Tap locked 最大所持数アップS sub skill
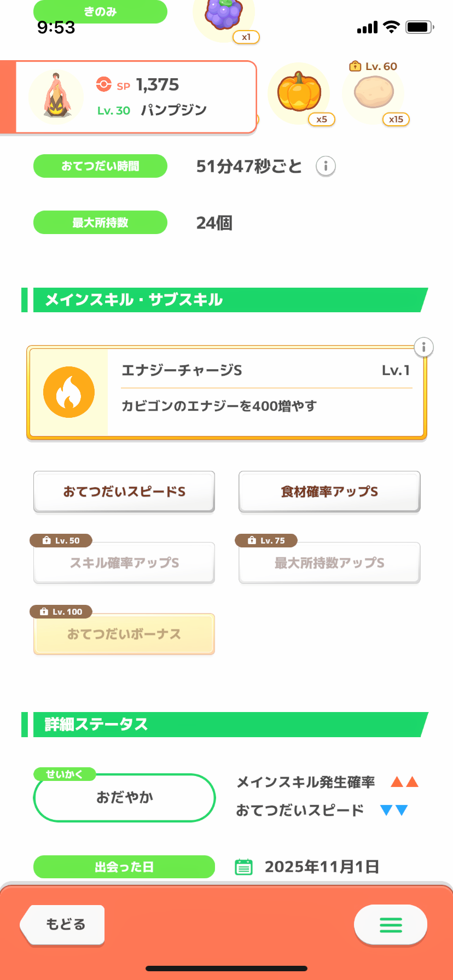This screenshot has width=453, height=980. 329,563
